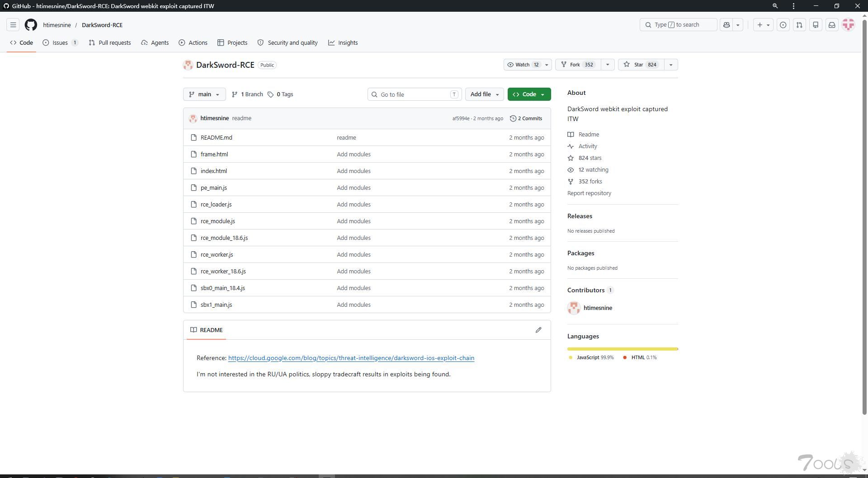Image resolution: width=868 pixels, height=478 pixels.
Task: Click the Watch button
Action: coord(523,65)
